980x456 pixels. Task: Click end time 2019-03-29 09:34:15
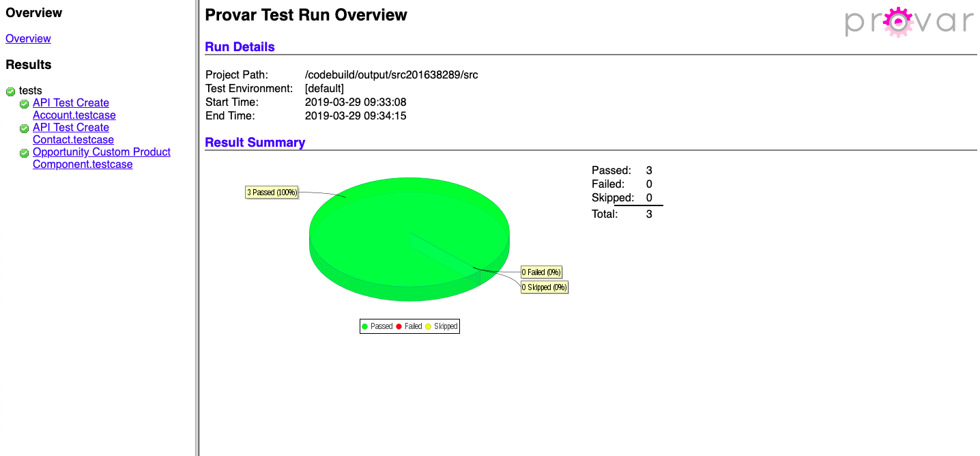point(356,116)
